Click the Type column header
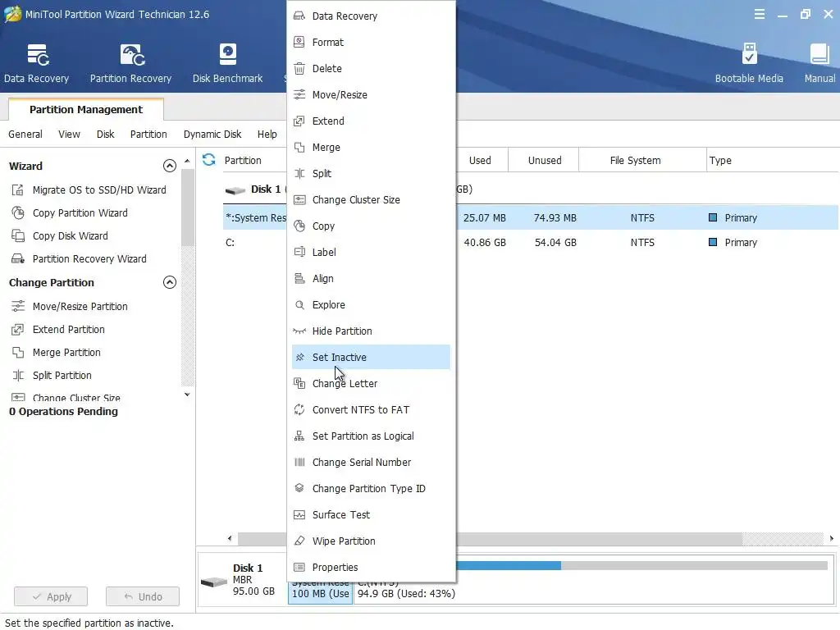Image resolution: width=840 pixels, height=630 pixels. tap(771, 160)
